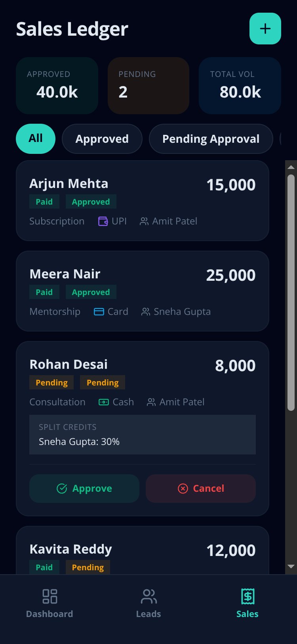
Task: Filter by Pending Approval chip
Action: click(x=211, y=139)
